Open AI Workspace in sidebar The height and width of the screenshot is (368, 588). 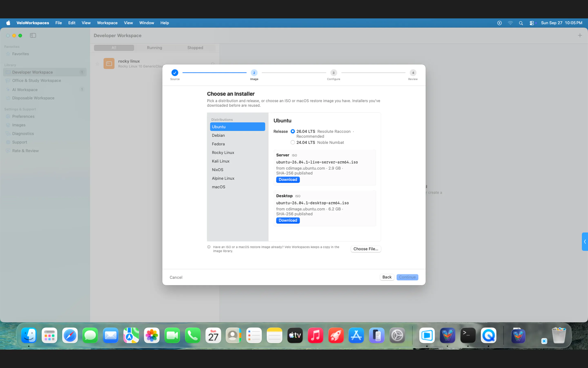tap(45, 90)
